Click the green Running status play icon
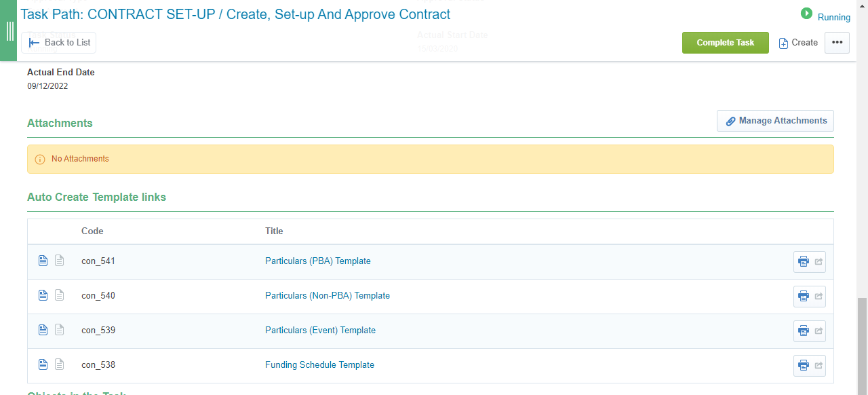The image size is (868, 395). click(x=806, y=14)
